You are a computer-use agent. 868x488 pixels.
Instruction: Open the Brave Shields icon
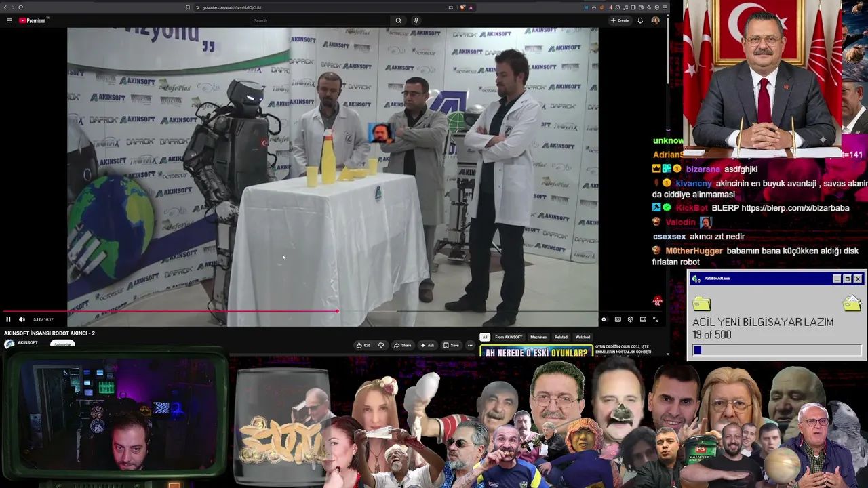(x=462, y=7)
